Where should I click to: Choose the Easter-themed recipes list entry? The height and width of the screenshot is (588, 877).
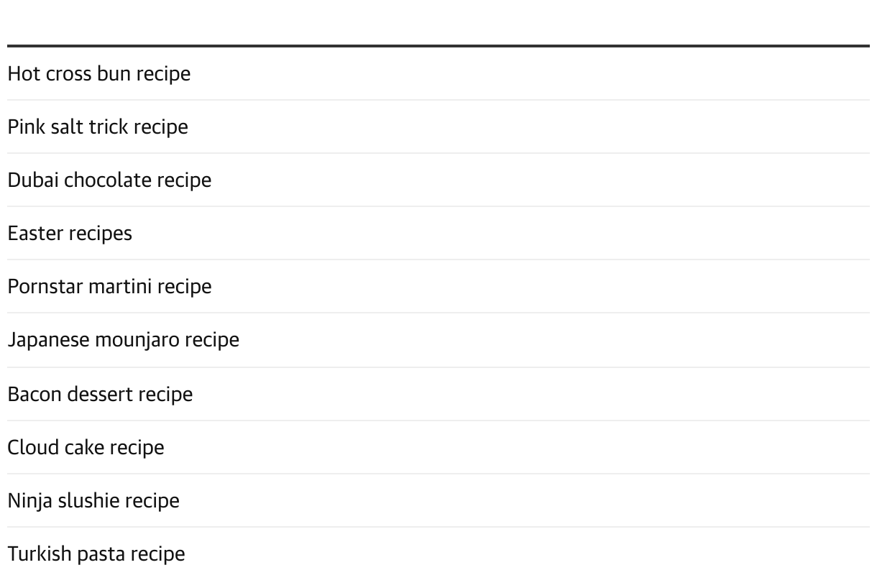[x=70, y=233]
